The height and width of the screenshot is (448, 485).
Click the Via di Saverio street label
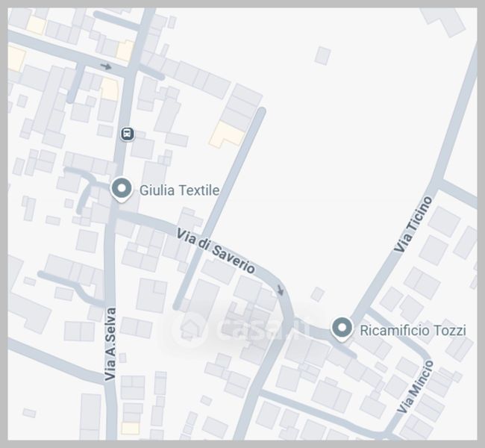(x=216, y=251)
